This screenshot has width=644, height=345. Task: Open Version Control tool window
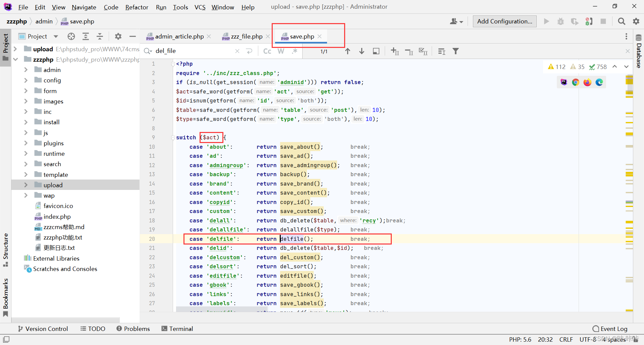coord(43,329)
